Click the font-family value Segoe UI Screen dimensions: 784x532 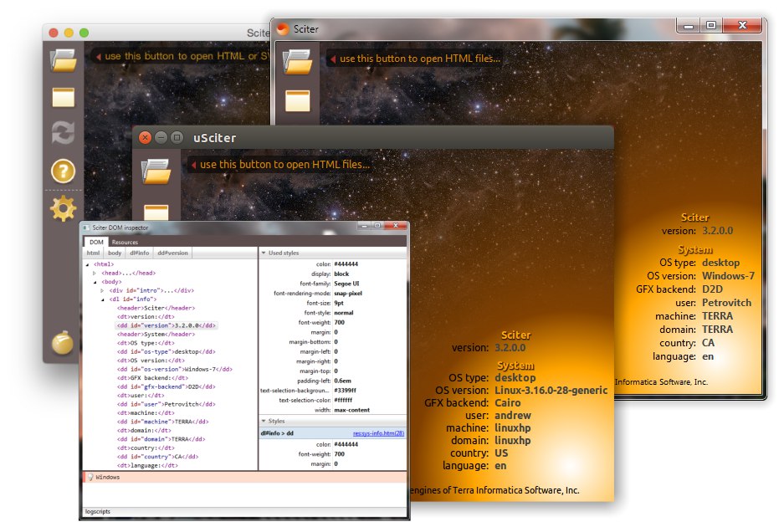[346, 284]
